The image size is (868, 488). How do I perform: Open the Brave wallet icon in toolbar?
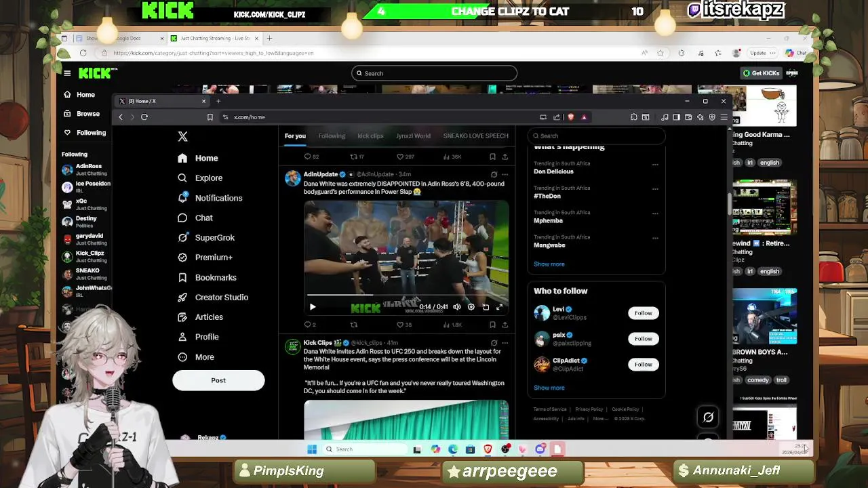tap(688, 117)
